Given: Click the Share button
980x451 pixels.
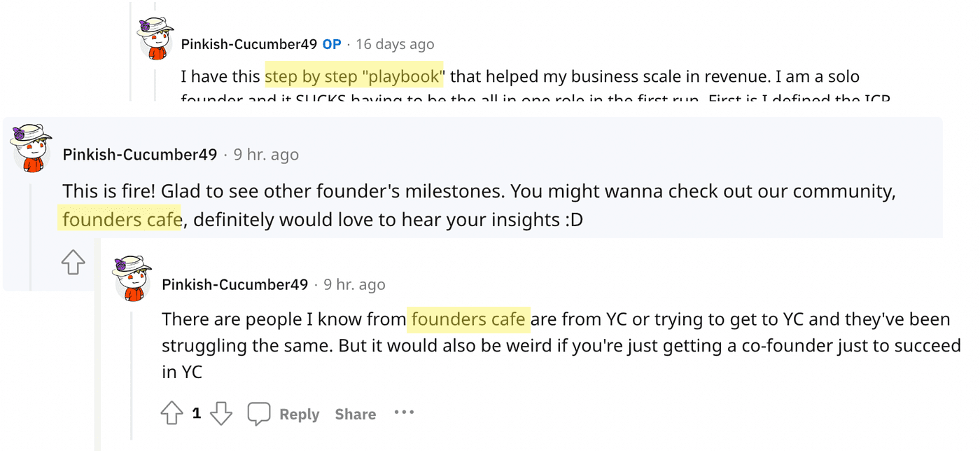Looking at the screenshot, I should point(355,415).
